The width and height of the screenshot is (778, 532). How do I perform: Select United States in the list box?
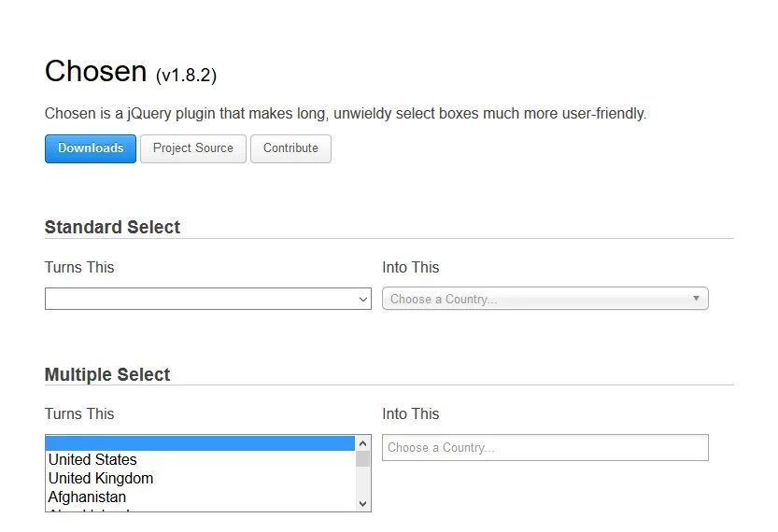click(92, 459)
